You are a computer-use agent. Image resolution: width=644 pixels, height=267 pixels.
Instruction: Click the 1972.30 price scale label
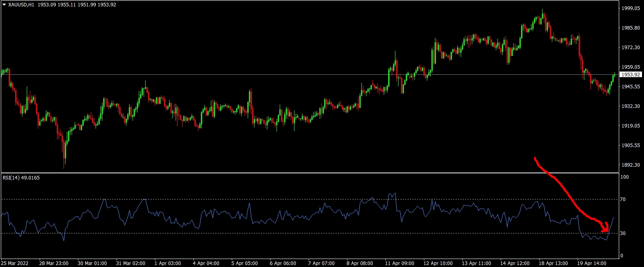pyautogui.click(x=630, y=48)
